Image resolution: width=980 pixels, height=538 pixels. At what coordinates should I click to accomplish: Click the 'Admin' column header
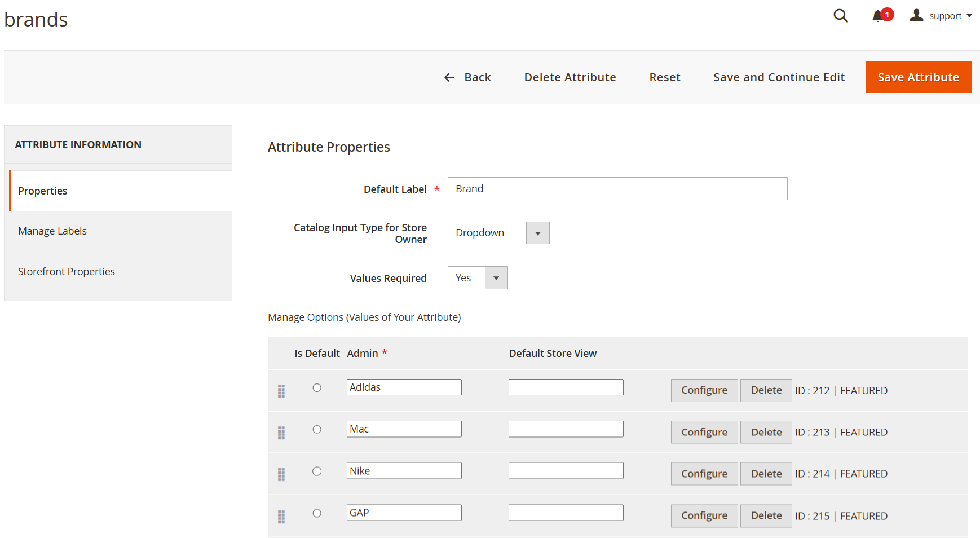363,354
